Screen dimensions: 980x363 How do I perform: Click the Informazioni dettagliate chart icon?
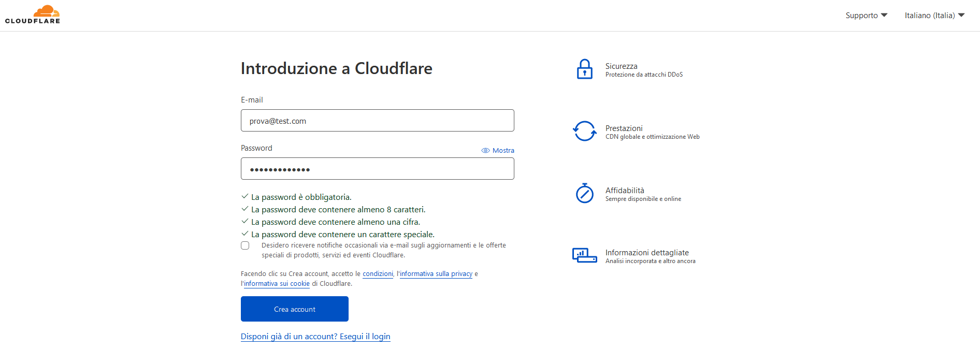coord(584,255)
